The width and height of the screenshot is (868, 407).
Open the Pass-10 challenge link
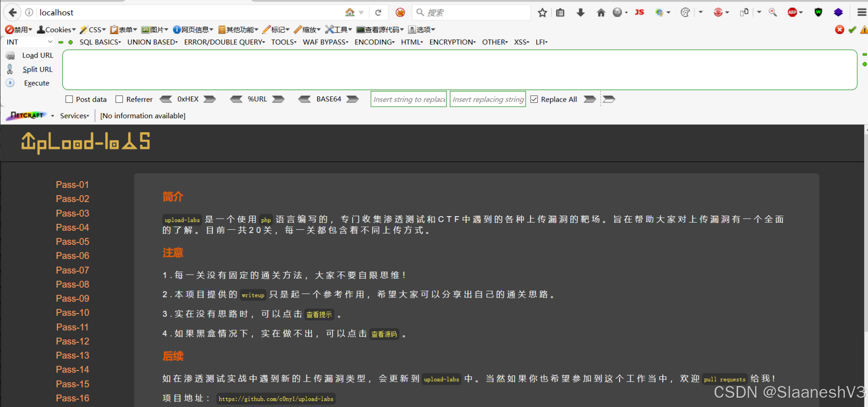[x=72, y=313]
